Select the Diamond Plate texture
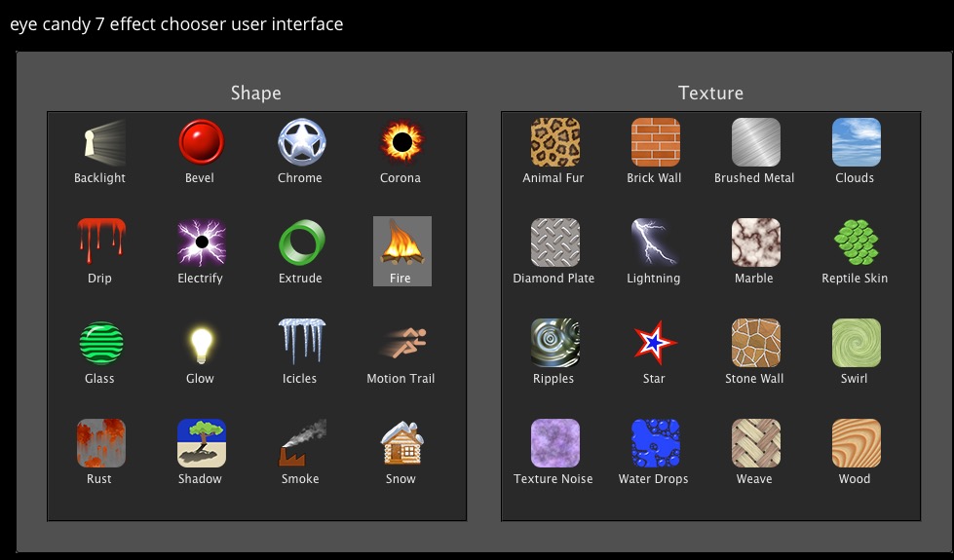This screenshot has height=560, width=954. click(x=554, y=243)
